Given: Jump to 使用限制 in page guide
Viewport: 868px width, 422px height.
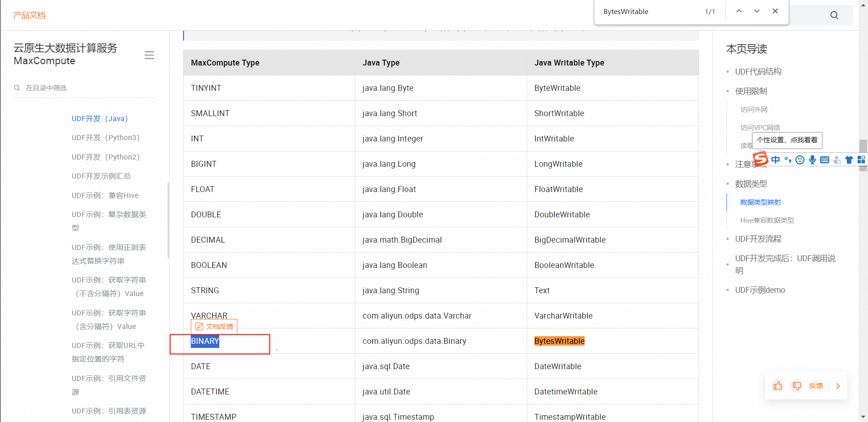Looking at the screenshot, I should [751, 91].
